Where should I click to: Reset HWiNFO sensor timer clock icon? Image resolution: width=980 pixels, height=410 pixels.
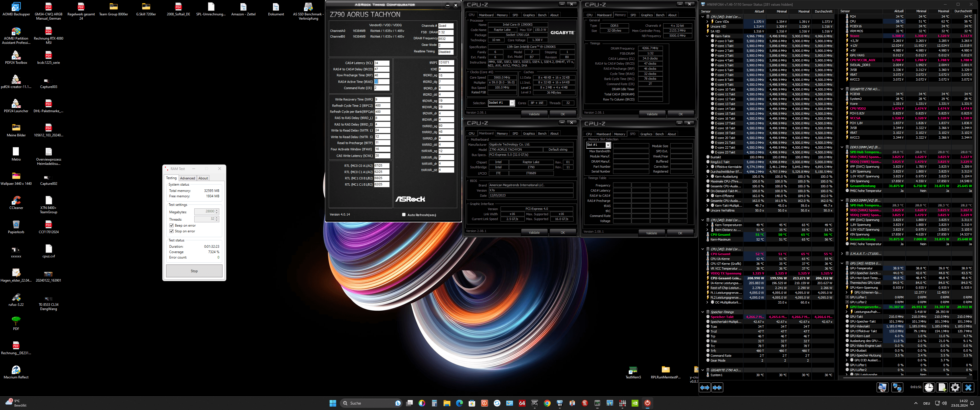[x=929, y=388]
